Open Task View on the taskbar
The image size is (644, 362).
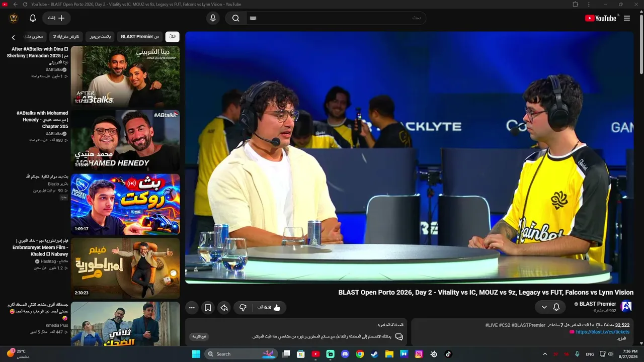pyautogui.click(x=286, y=354)
